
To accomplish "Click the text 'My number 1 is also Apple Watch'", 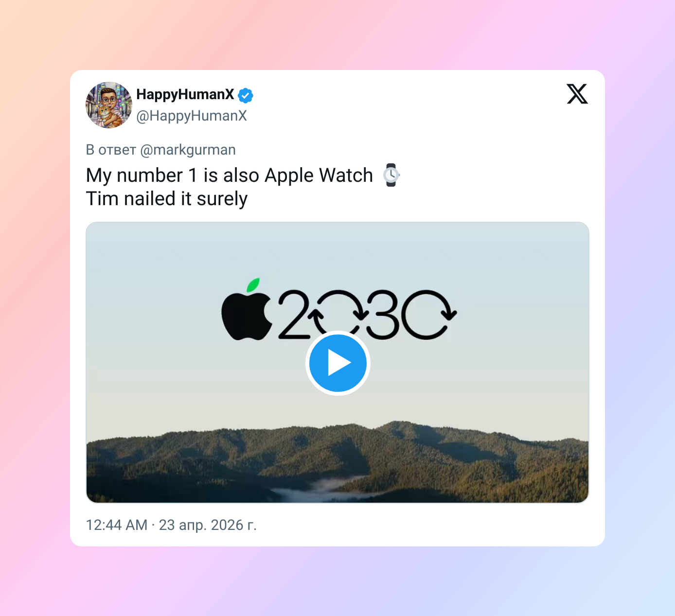I will tap(230, 176).
